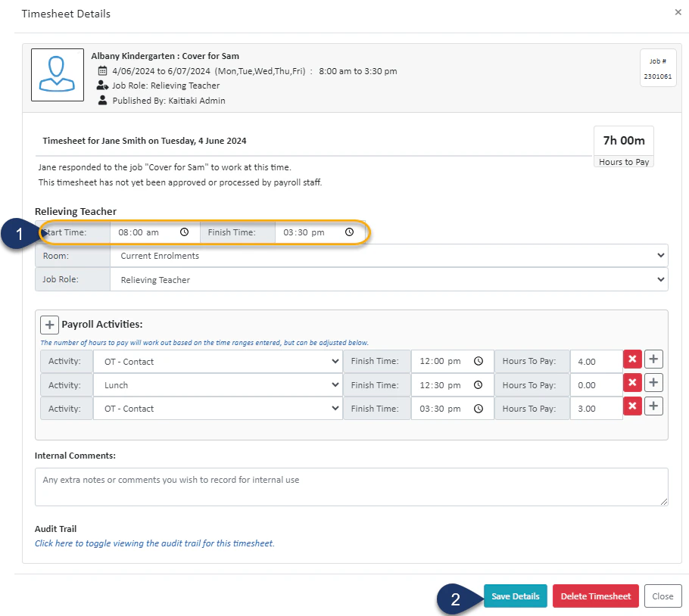Viewport: 689px width, 616px height.
Task: Click the clock icon in main Finish Time field
Action: pos(349,232)
